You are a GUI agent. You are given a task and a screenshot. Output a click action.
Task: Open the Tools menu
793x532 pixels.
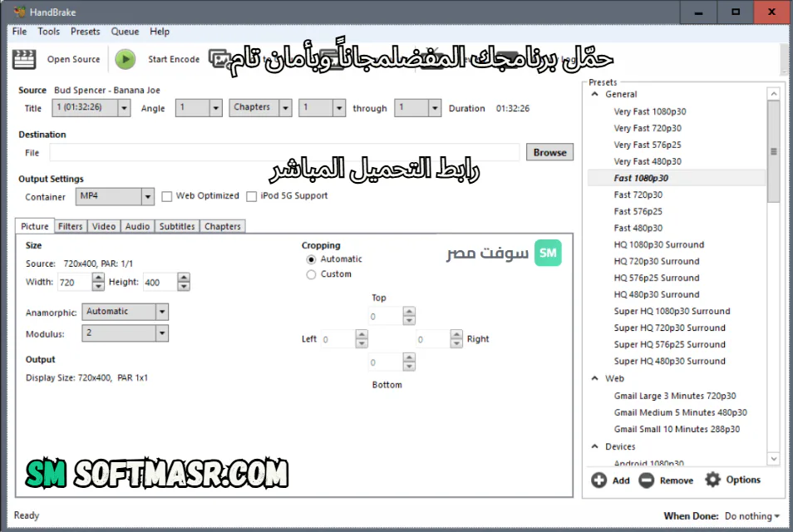tap(48, 32)
